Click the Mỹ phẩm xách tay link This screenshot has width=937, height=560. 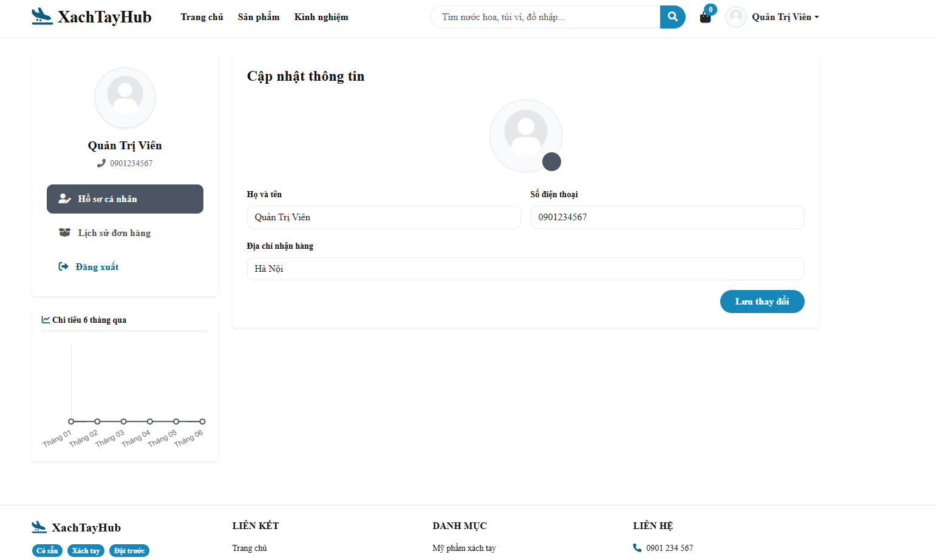pos(464,548)
